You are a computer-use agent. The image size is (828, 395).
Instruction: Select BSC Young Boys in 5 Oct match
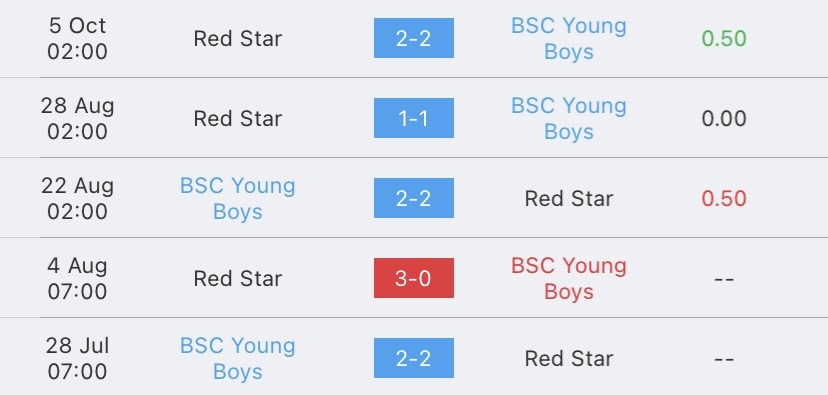(569, 39)
